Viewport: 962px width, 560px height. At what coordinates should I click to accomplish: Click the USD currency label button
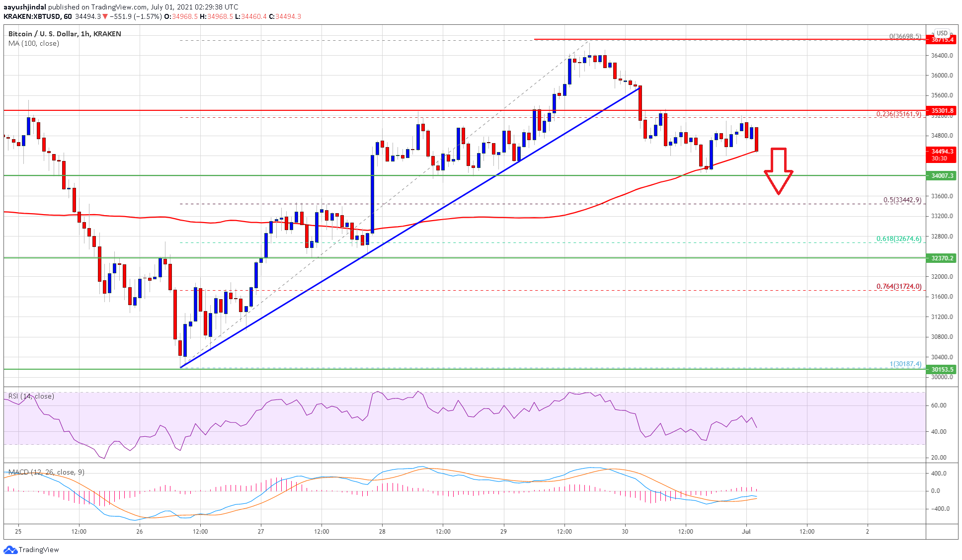[x=942, y=33]
